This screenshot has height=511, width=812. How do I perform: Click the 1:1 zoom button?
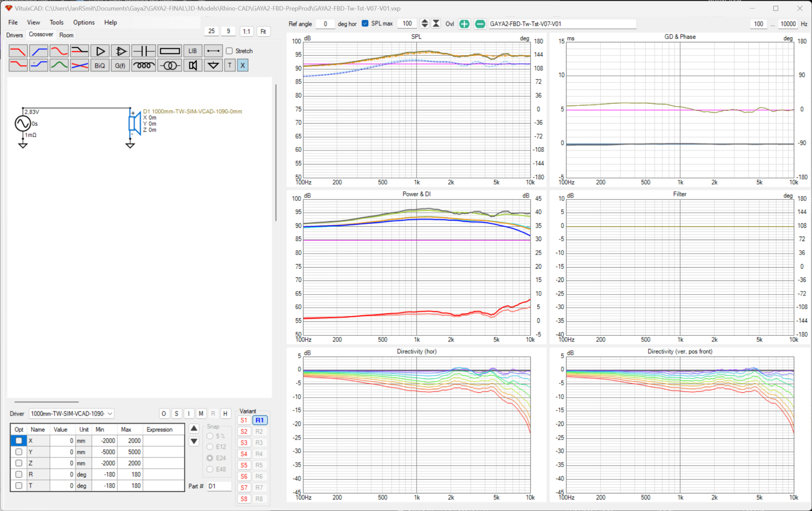point(247,31)
